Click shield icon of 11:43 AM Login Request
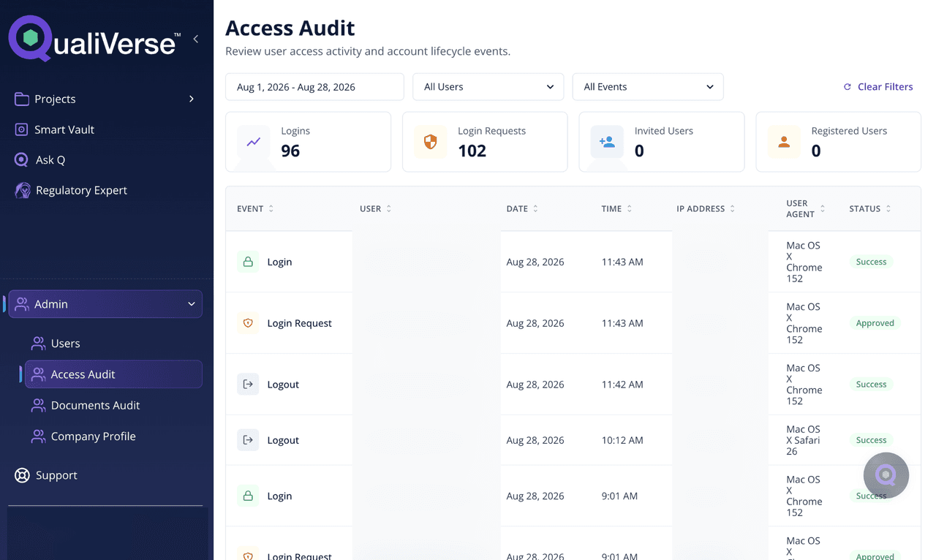This screenshot has height=560, width=936. pyautogui.click(x=248, y=323)
